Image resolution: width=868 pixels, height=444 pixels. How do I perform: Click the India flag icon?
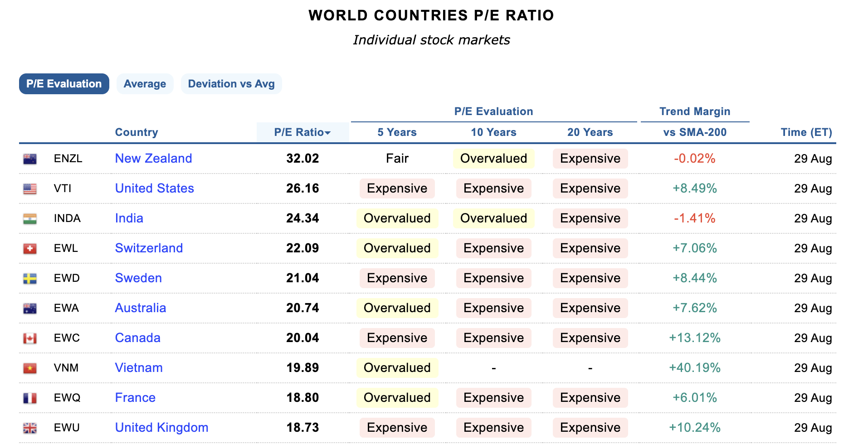coord(30,219)
